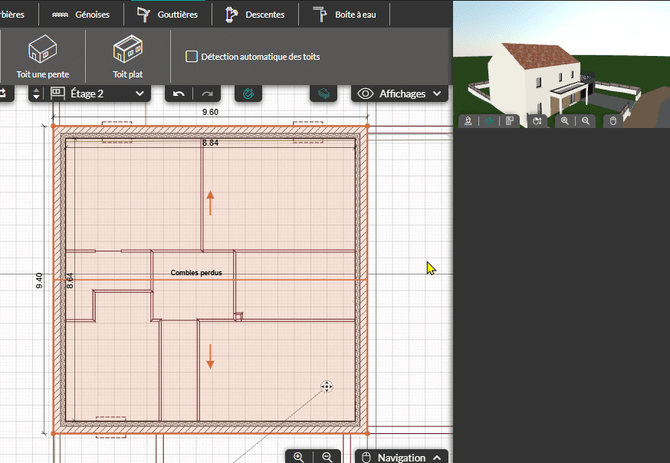Open the Gouttières tab

pyautogui.click(x=168, y=14)
